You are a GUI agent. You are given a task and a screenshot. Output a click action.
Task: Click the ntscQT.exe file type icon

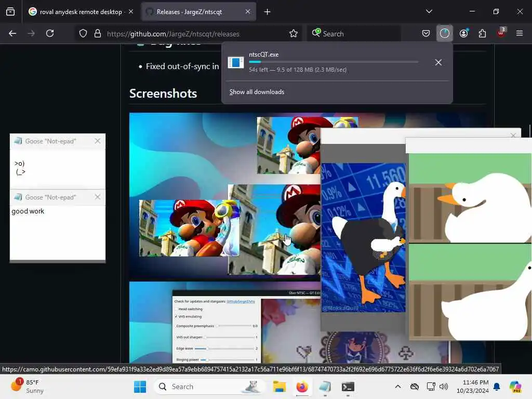(x=235, y=62)
